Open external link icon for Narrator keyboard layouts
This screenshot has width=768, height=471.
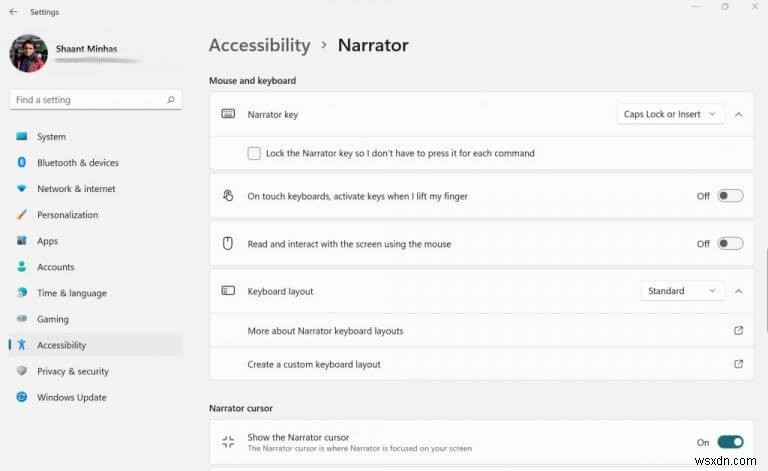click(x=738, y=331)
